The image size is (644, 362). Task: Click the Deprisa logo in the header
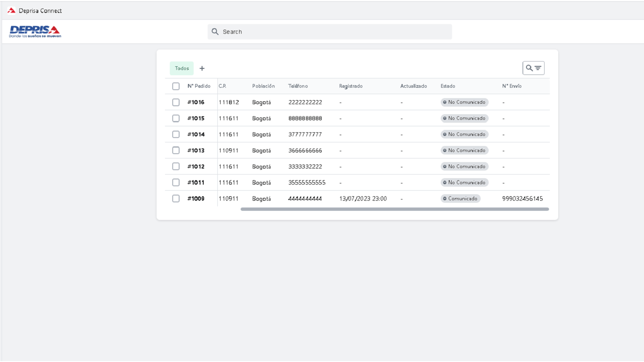34,31
